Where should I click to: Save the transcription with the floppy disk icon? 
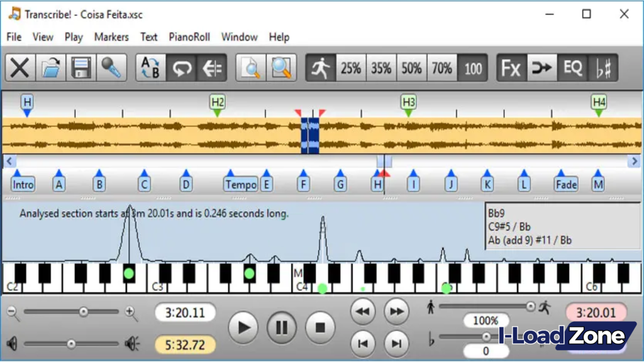[80, 67]
